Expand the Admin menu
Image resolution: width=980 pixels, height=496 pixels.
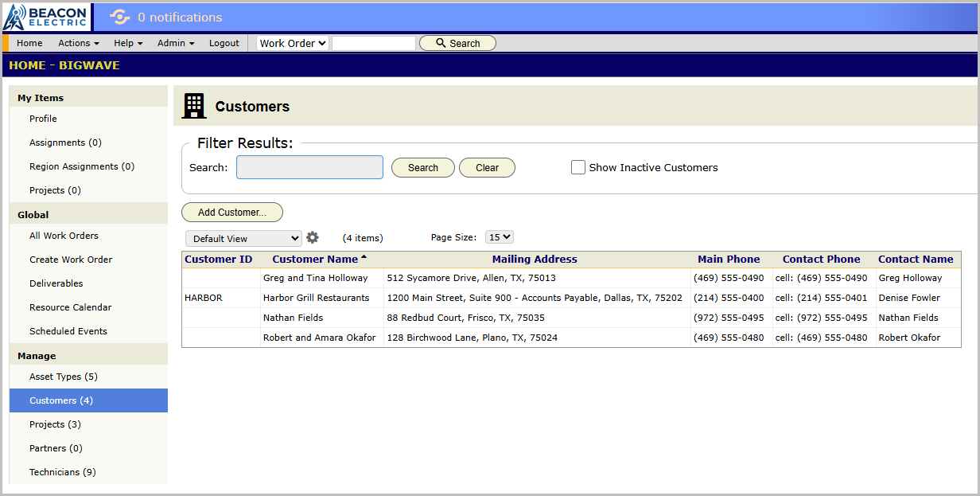coord(176,43)
